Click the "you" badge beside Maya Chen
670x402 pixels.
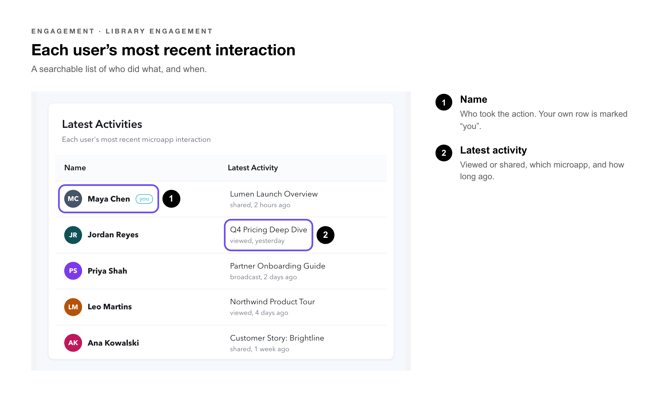144,199
